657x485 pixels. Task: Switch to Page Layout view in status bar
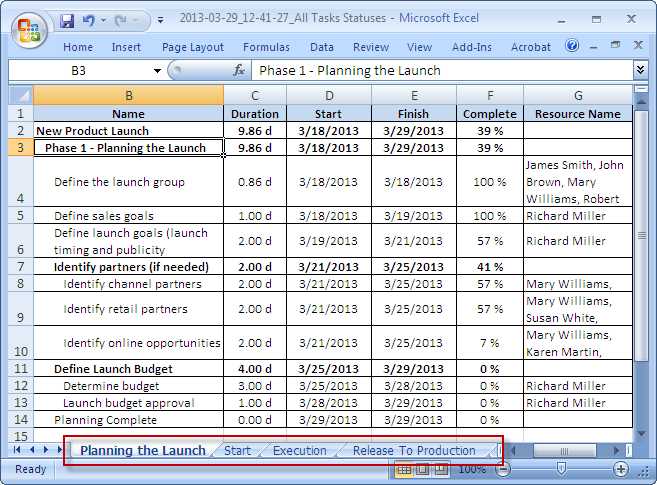[x=422, y=469]
